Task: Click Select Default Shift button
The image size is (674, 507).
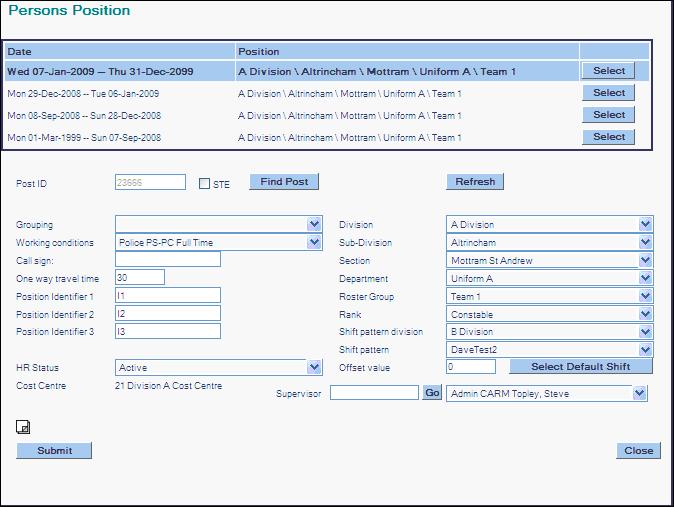Action: coord(580,367)
